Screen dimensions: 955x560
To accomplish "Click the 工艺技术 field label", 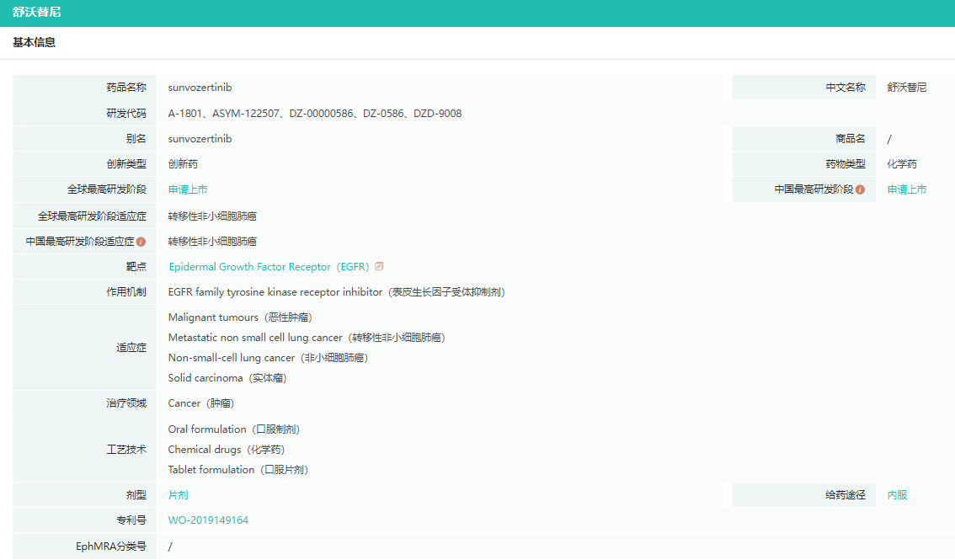I will pos(126,450).
